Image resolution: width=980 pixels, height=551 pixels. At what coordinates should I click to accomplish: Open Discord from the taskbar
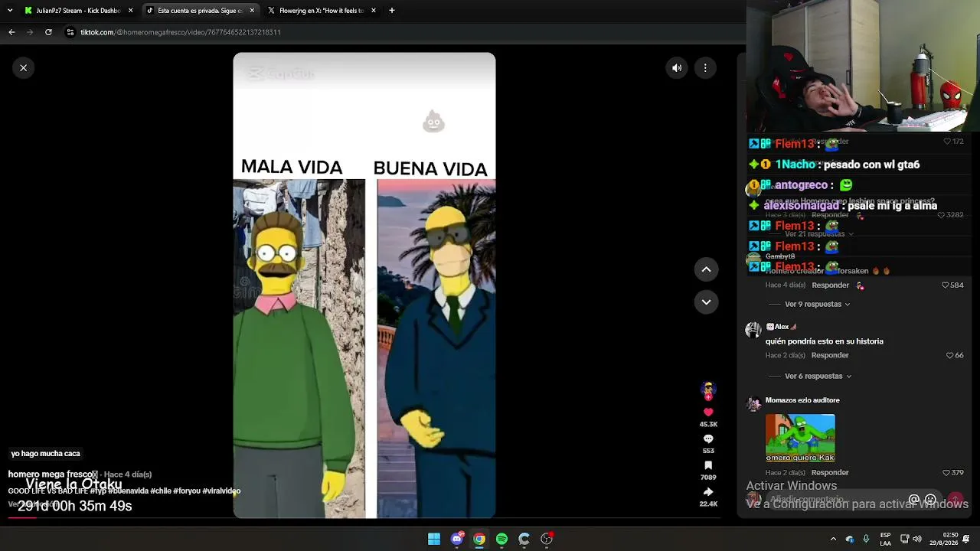(x=457, y=540)
